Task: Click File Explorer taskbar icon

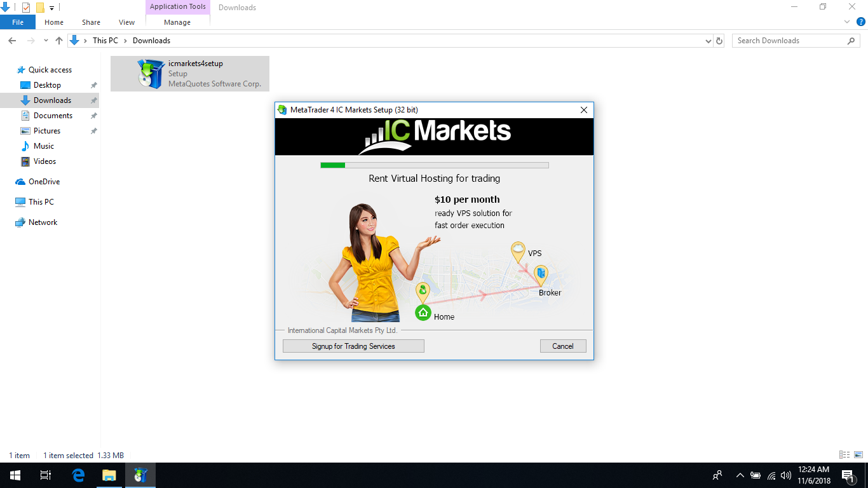Action: click(109, 475)
